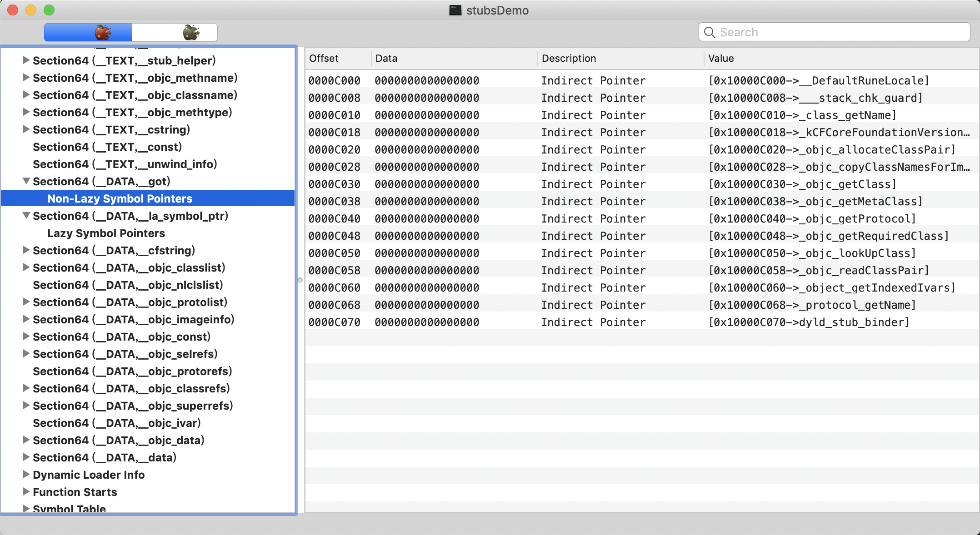Click the Offset column header

[324, 58]
